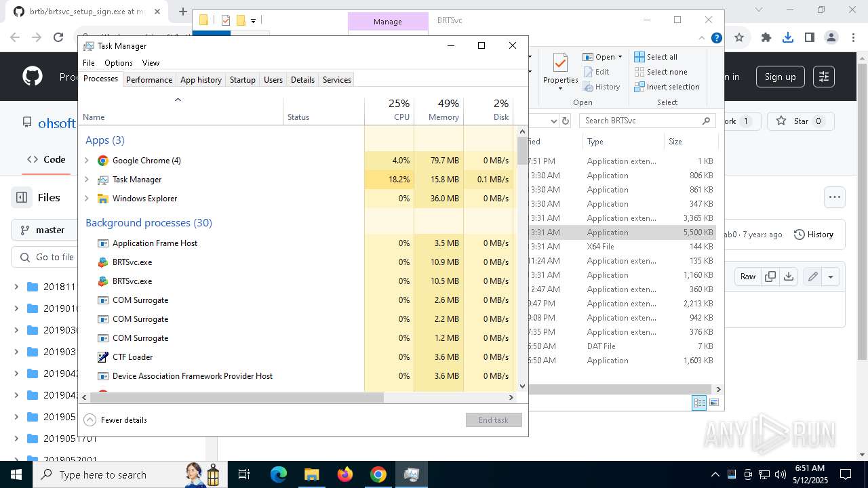Click Application Frame Host icon
Screen dimensions: 868x488
(103, 243)
